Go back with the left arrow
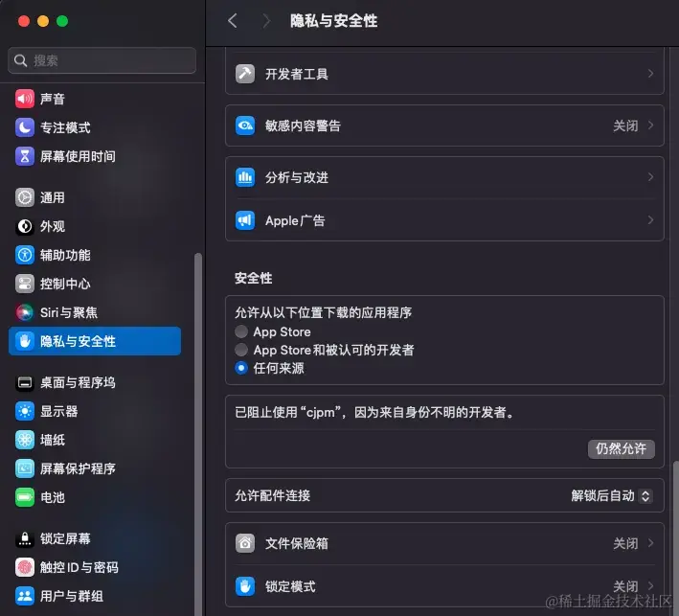 [233, 20]
